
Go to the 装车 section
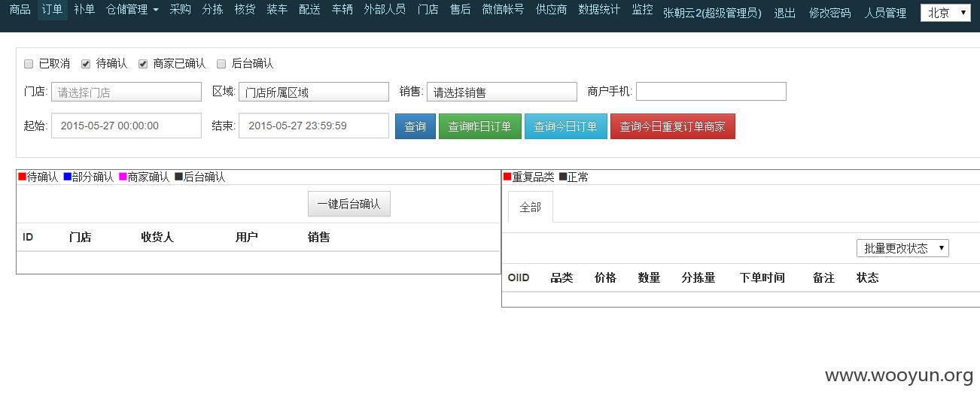[x=277, y=10]
